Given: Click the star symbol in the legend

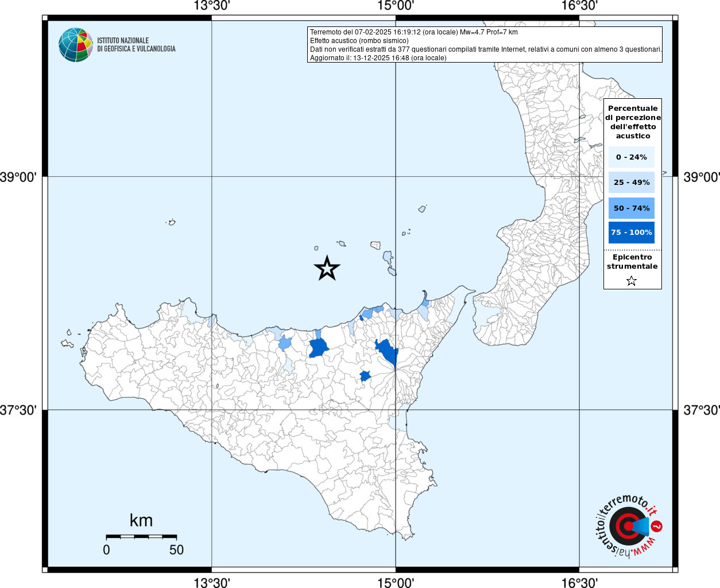Looking at the screenshot, I should tap(632, 281).
